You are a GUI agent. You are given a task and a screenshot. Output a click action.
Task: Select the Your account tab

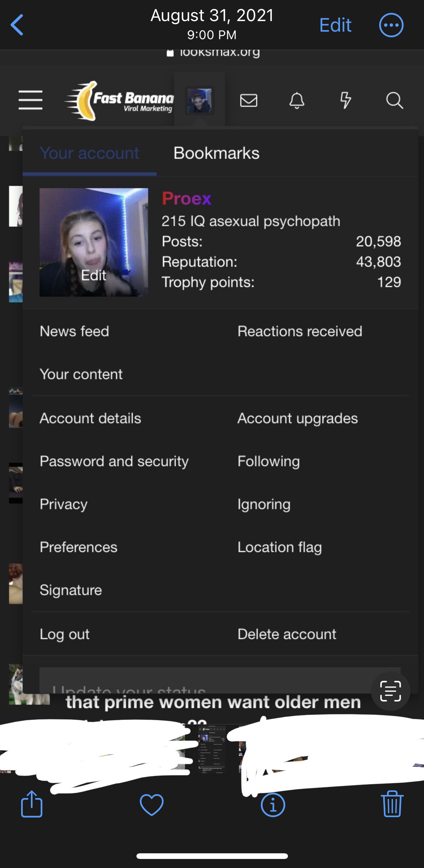[90, 153]
